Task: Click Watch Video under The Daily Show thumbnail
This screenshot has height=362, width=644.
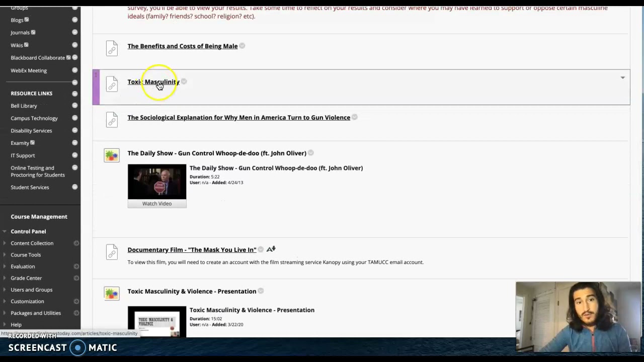Action: tap(157, 204)
